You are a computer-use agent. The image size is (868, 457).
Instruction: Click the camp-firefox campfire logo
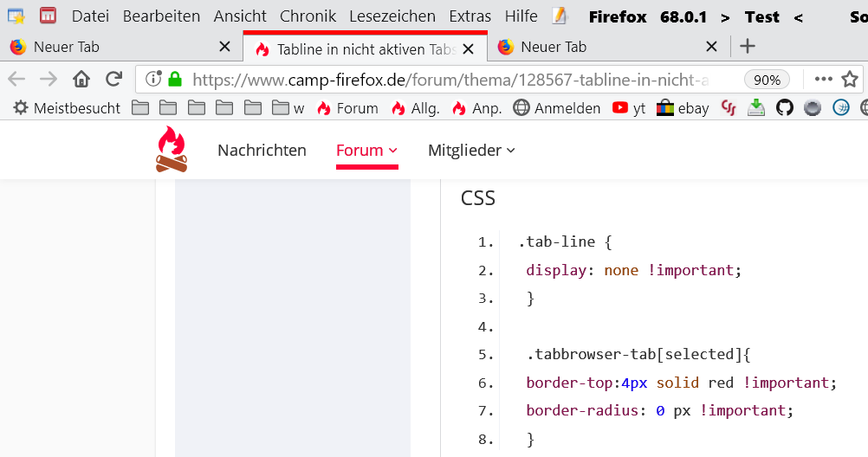(172, 149)
